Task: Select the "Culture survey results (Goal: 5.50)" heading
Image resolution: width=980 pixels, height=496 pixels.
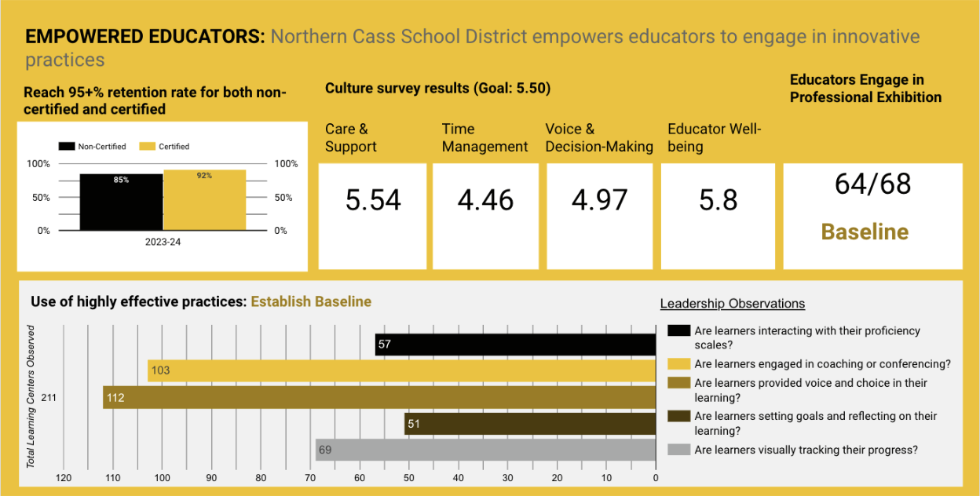Action: coord(437,88)
